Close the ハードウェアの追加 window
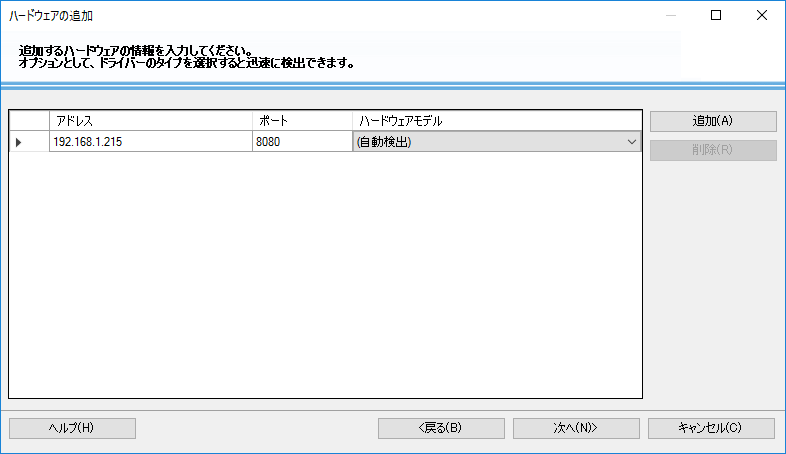This screenshot has width=786, height=454. [762, 16]
